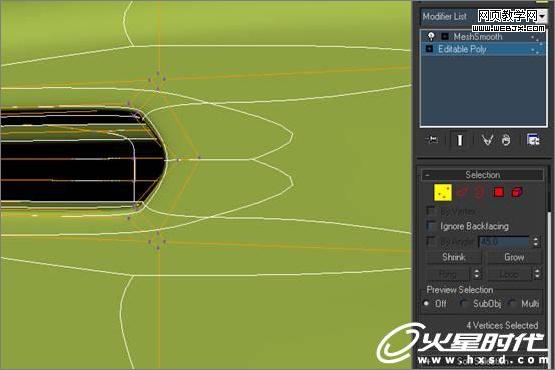Toggle the MeshSmooth light bulb visibility
The image size is (555, 370).
(431, 36)
